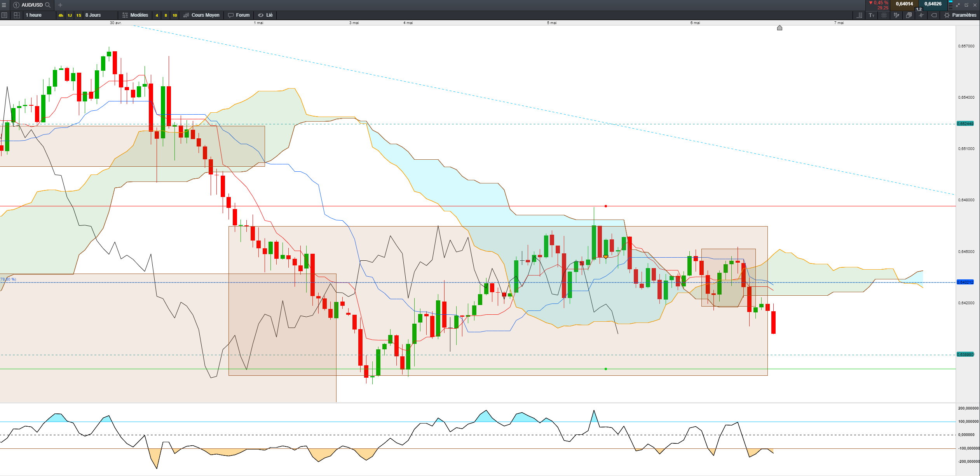Click the candlestick chart-type icon
The height and width of the screenshot is (476, 980).
(186, 15)
